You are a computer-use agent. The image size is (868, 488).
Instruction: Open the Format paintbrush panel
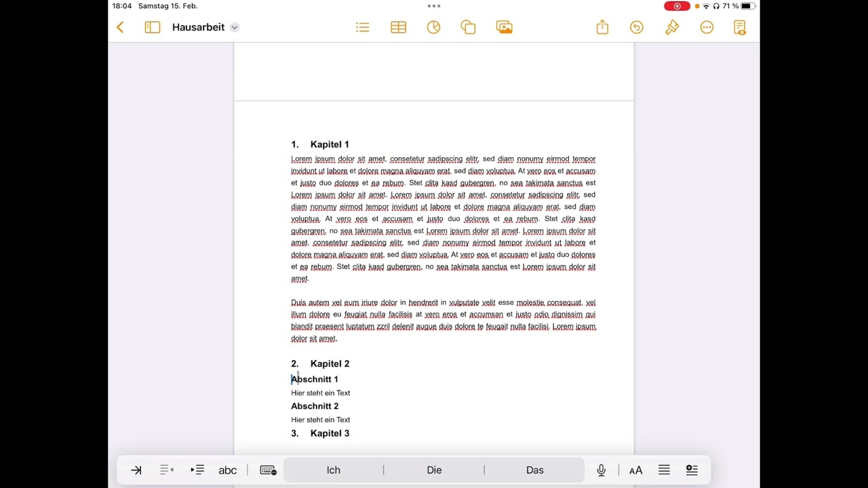pyautogui.click(x=672, y=27)
